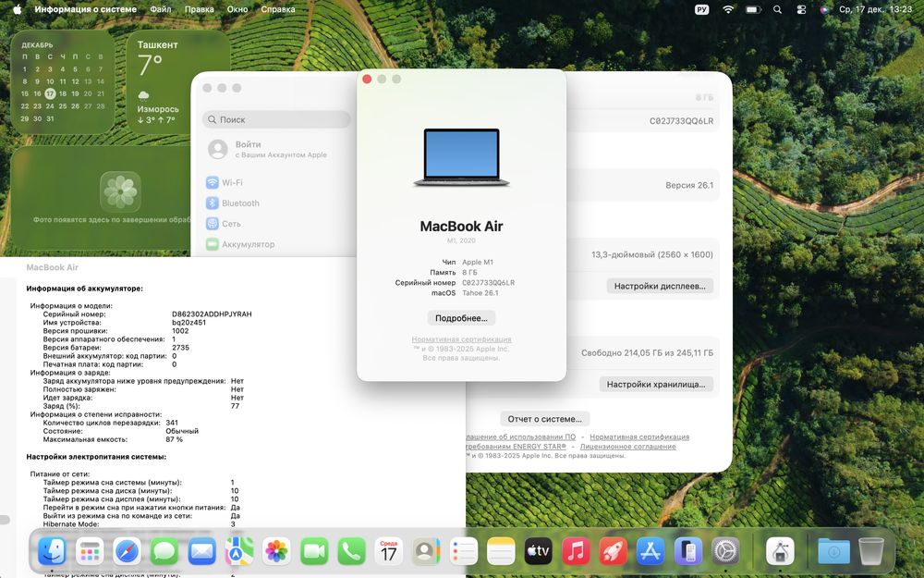Open the Apple menu
Screen dimensions: 924x578
tap(17, 9)
